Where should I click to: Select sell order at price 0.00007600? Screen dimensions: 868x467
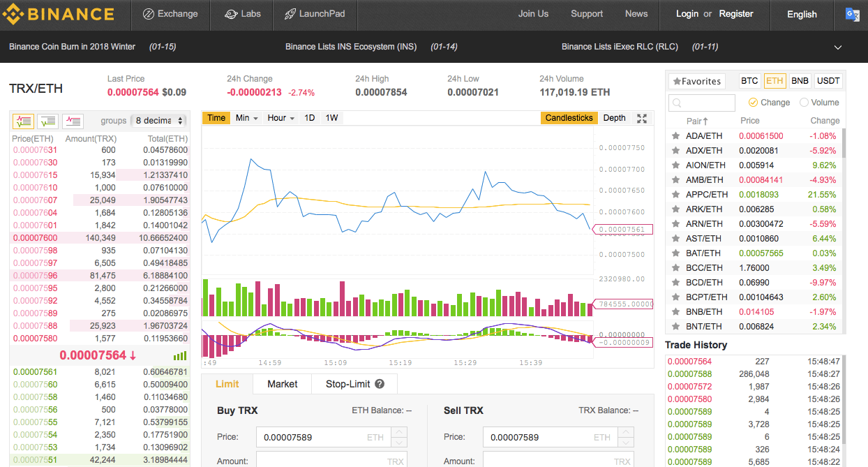[100, 238]
